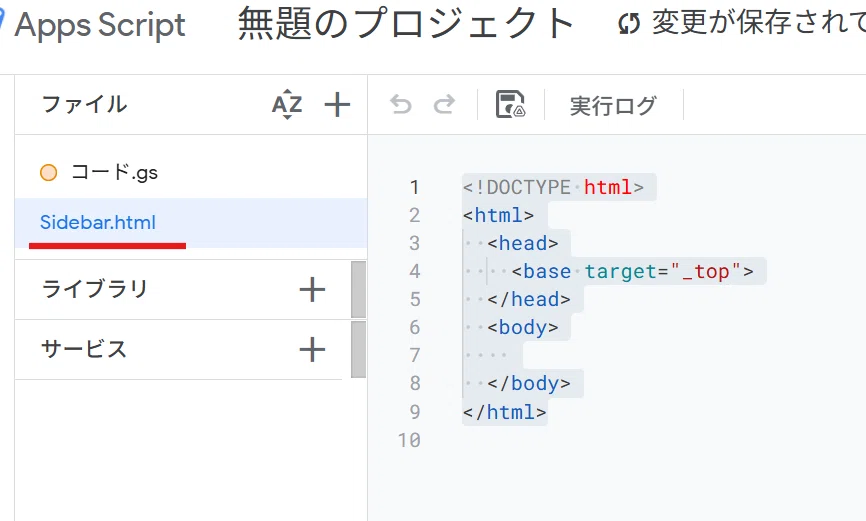Click the scrollbar beside ライブラリ

(358, 290)
